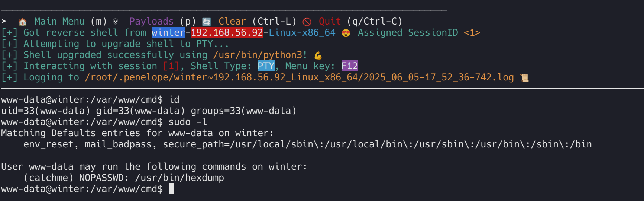The height and width of the screenshot is (201, 644).
Task: Click the red prohibited icon before Quit
Action: pyautogui.click(x=307, y=22)
